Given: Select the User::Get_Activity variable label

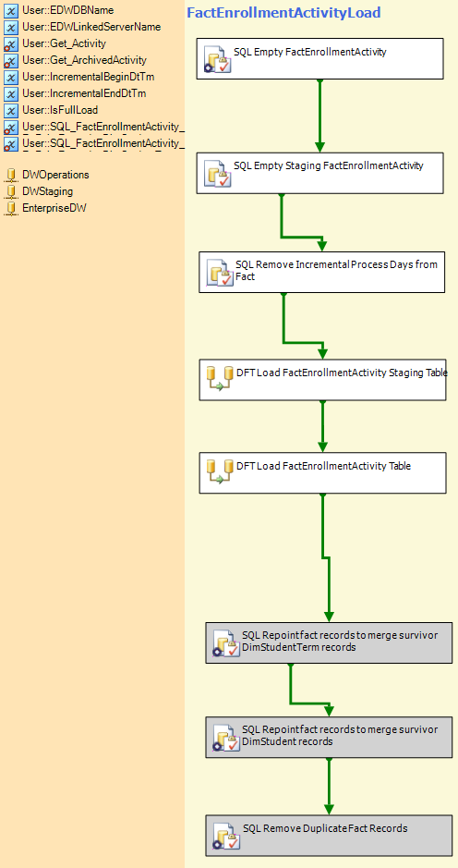Looking at the screenshot, I should pyautogui.click(x=64, y=43).
